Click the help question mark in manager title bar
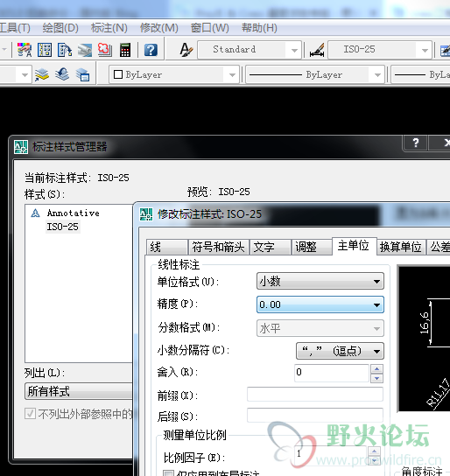Screen dimensions: 450x476 (415, 143)
